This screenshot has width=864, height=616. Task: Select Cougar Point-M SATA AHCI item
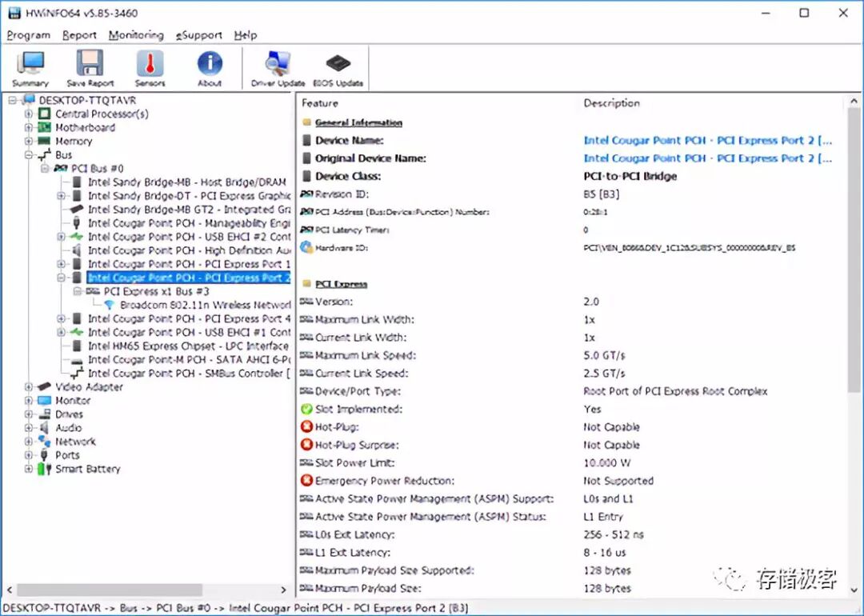[x=189, y=359]
